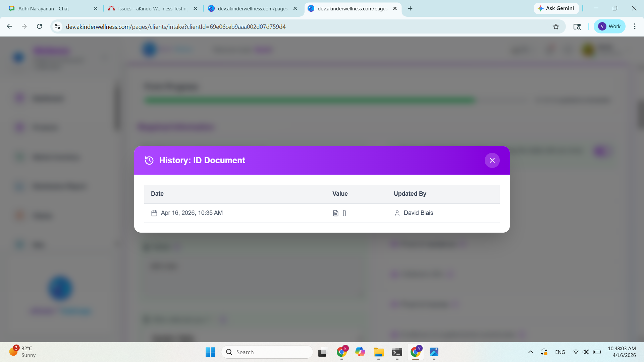Click the taskbar Search box
The width and height of the screenshot is (644, 362).
(x=267, y=352)
